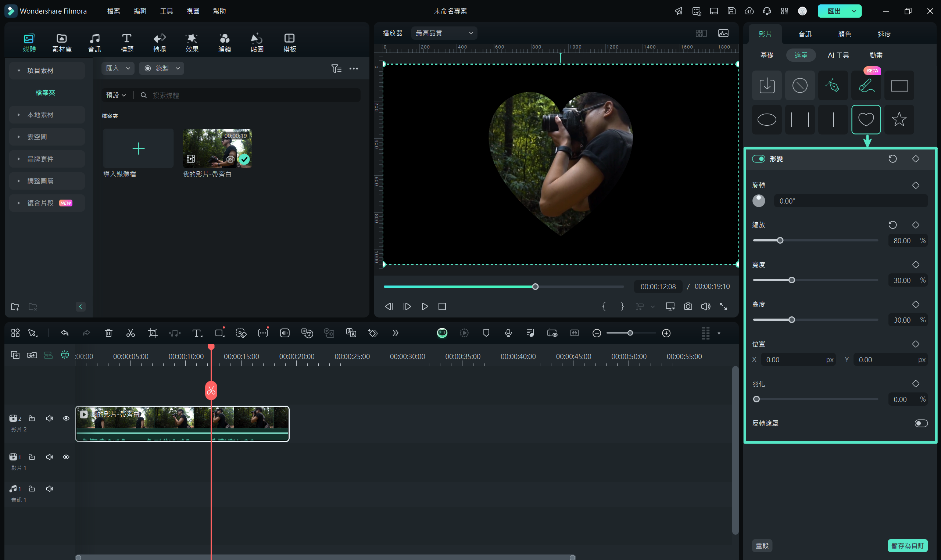Open the Transitions panel
941x560 pixels.
click(x=159, y=43)
